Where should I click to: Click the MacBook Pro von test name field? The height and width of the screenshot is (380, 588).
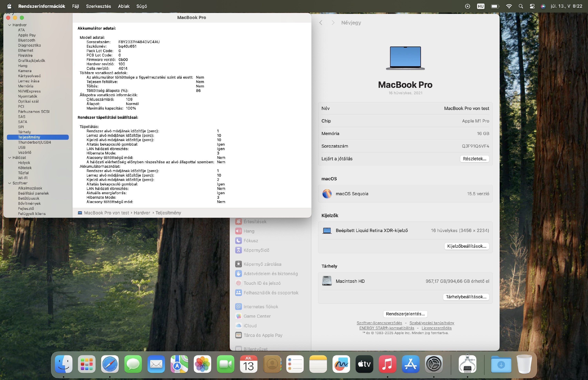pos(466,108)
